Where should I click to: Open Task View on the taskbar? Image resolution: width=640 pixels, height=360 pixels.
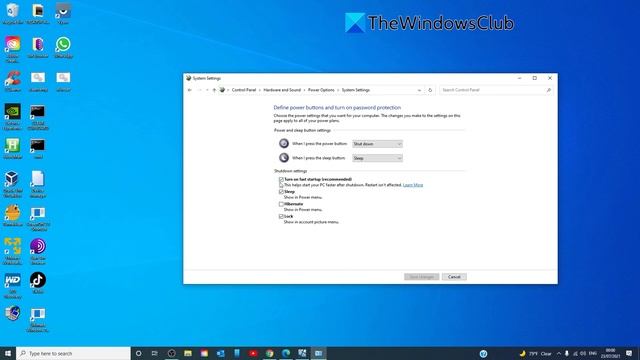pyautogui.click(x=155, y=353)
